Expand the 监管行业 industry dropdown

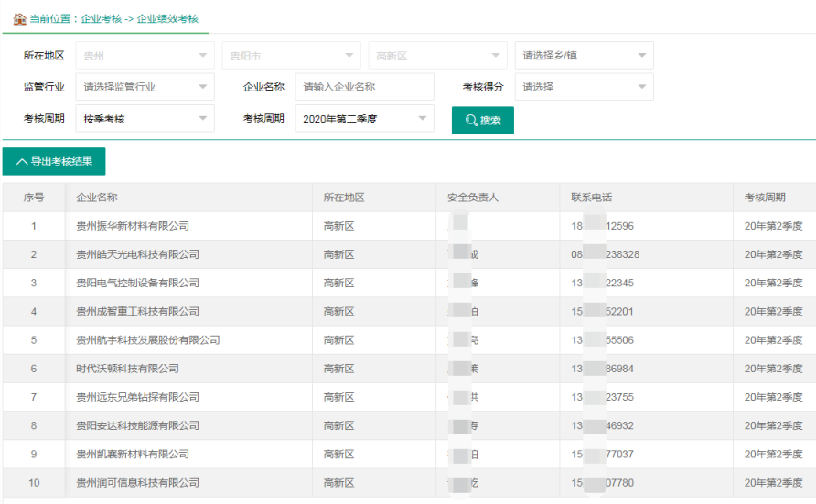pos(145,88)
